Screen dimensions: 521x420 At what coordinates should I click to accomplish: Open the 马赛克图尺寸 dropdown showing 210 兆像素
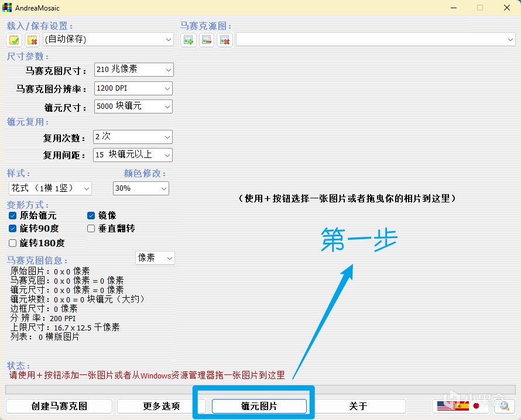[x=134, y=70]
